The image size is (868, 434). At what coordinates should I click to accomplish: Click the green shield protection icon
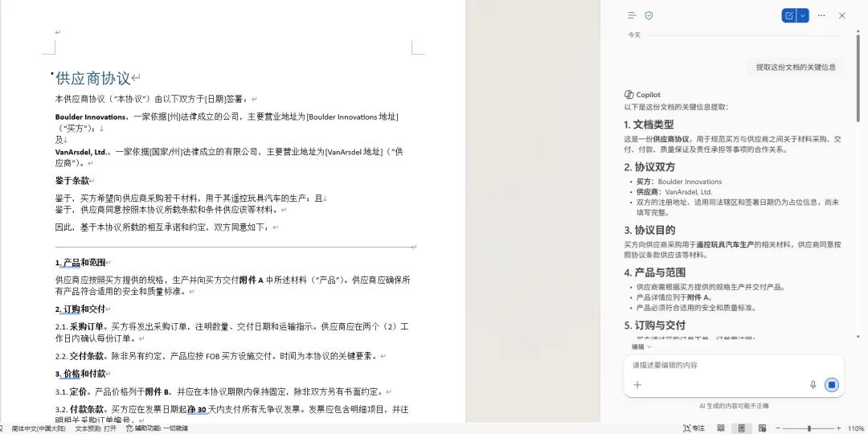point(649,15)
